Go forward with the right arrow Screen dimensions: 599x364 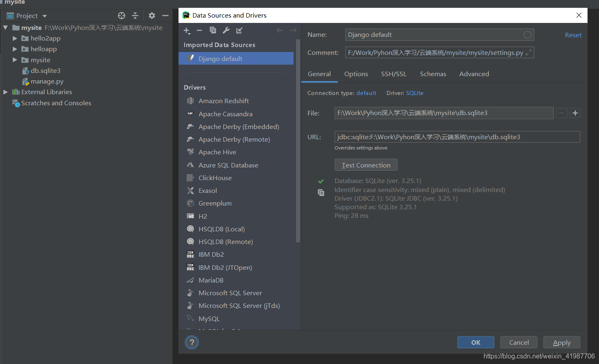coord(293,30)
